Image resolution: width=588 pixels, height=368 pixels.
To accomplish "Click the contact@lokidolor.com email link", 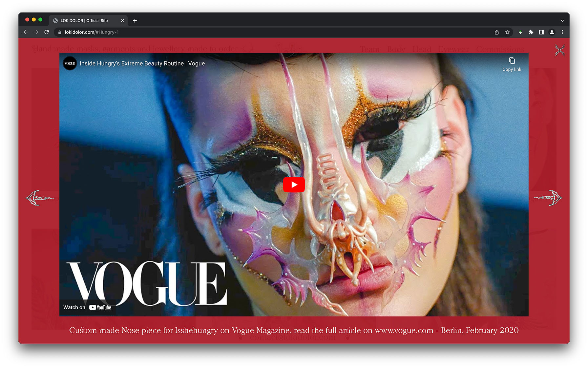I will tap(293, 337).
